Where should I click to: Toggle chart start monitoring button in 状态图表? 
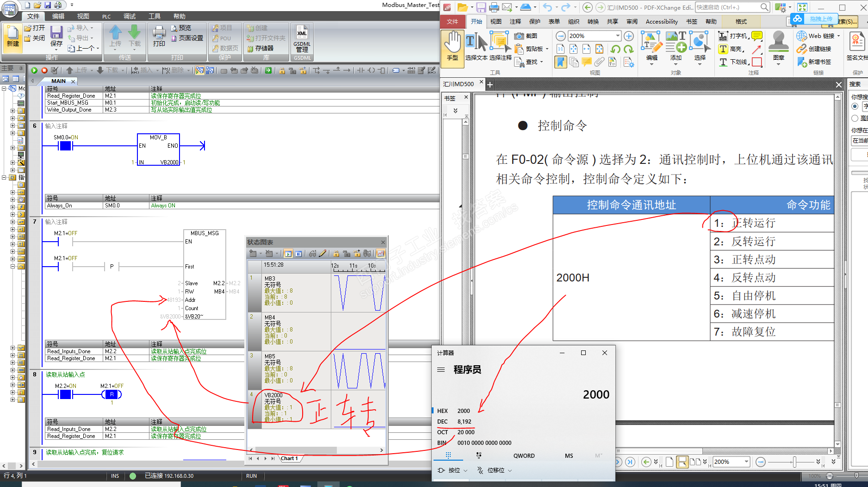point(288,253)
